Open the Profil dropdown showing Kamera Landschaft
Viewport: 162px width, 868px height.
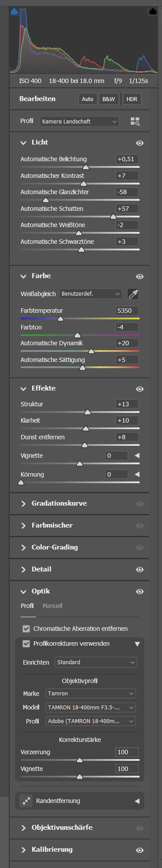79,122
